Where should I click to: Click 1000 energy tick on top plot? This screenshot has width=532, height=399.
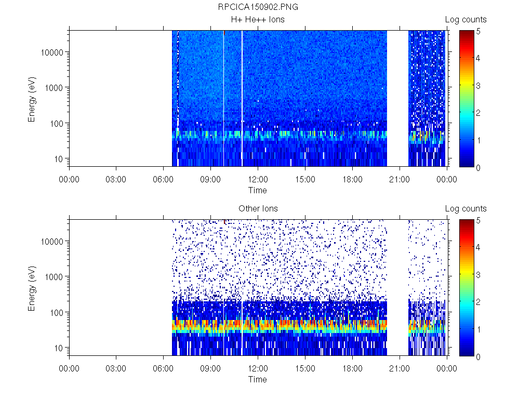click(x=54, y=88)
